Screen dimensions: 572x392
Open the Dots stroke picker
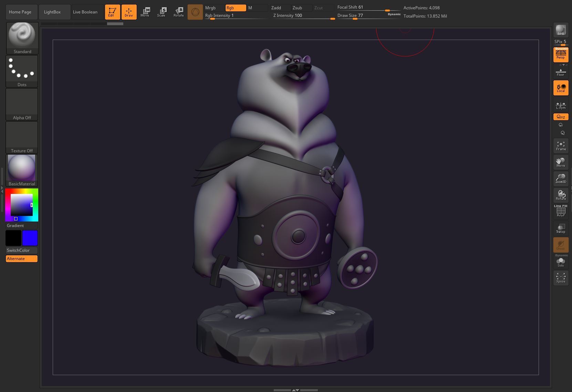(22, 71)
